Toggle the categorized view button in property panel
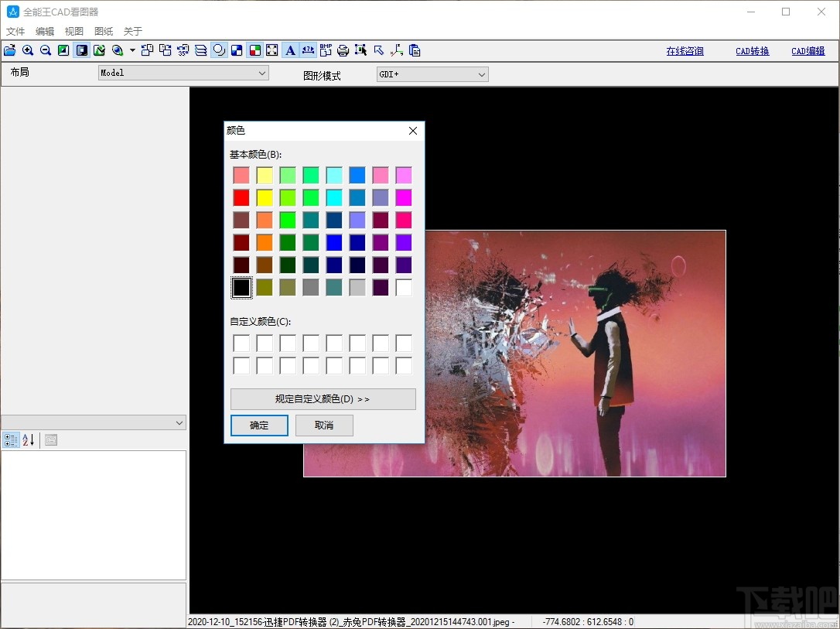 [x=11, y=440]
